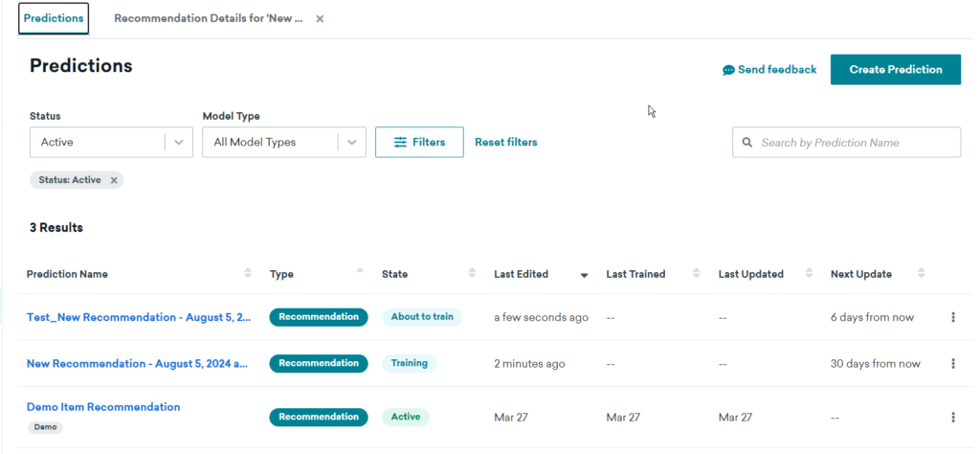The image size is (980, 454).
Task: Sort by Prediction Name column arrows
Action: pos(248,273)
